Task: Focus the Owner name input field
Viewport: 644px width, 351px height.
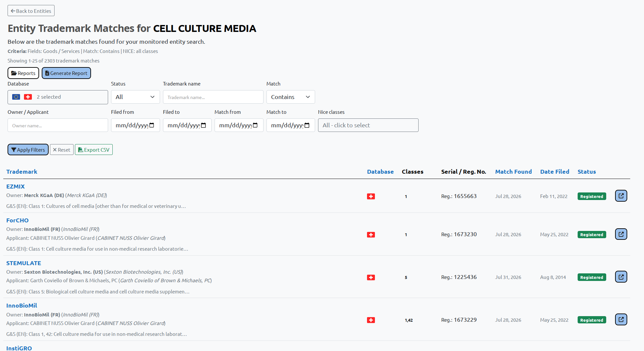Action: tap(58, 125)
